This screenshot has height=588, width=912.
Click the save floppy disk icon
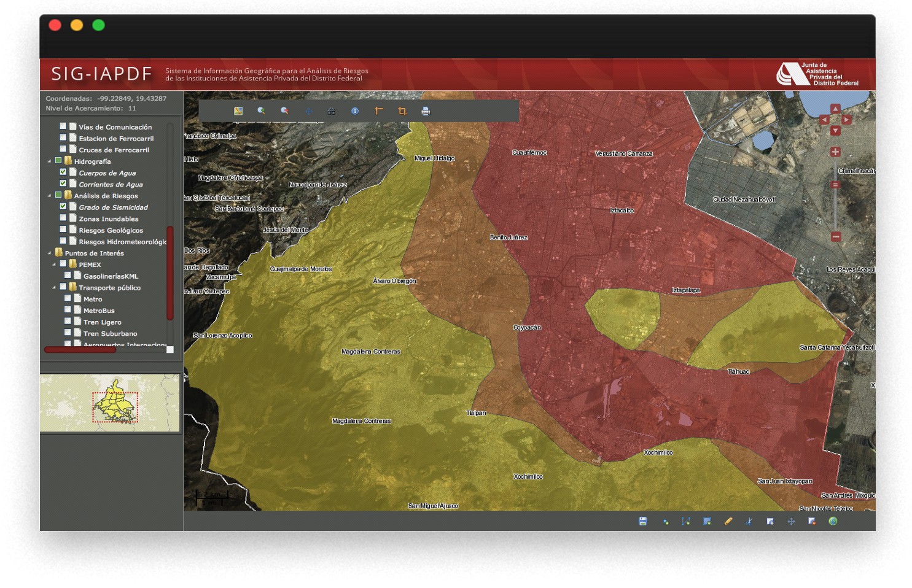point(642,521)
